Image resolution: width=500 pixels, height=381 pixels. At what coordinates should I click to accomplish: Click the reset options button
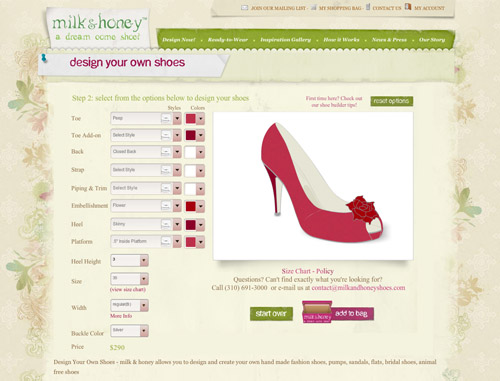click(392, 101)
